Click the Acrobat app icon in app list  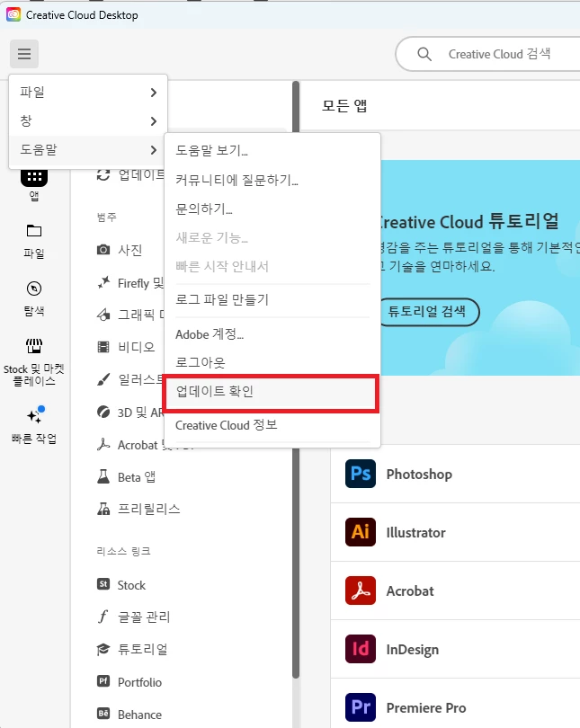pos(361,590)
